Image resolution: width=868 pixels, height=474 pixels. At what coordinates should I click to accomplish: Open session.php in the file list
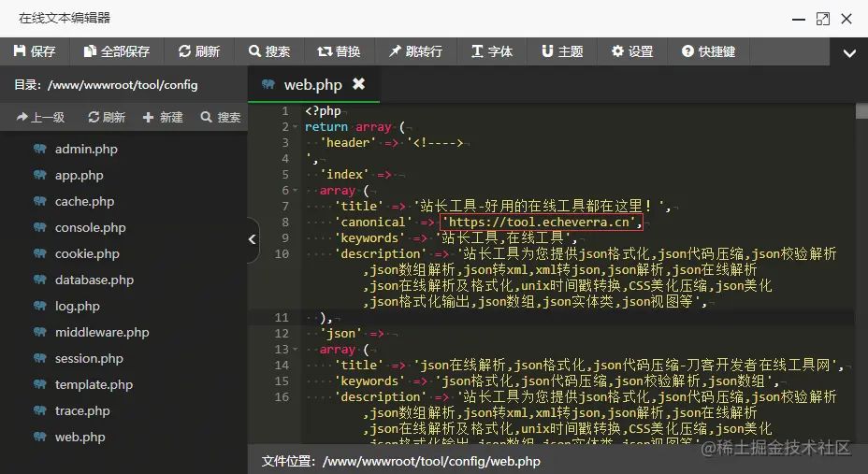click(x=89, y=358)
